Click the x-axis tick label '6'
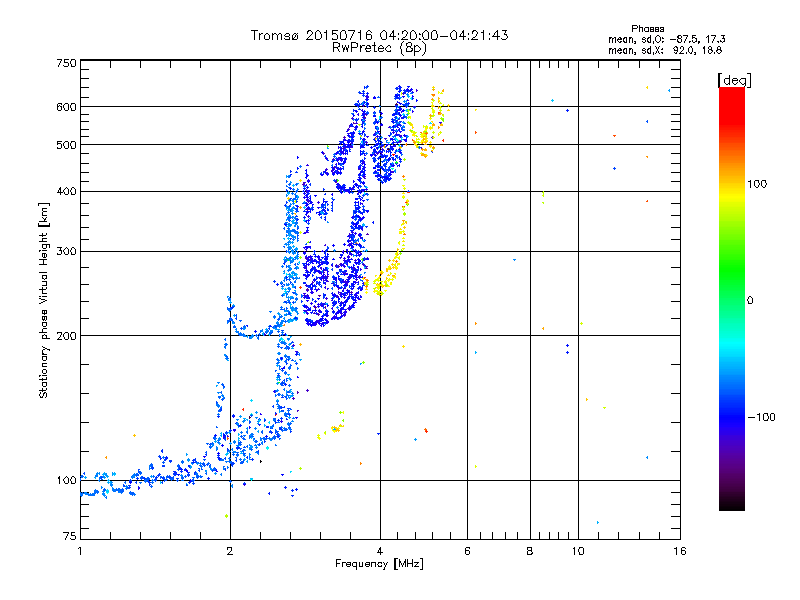The image size is (800, 600). coord(467,551)
